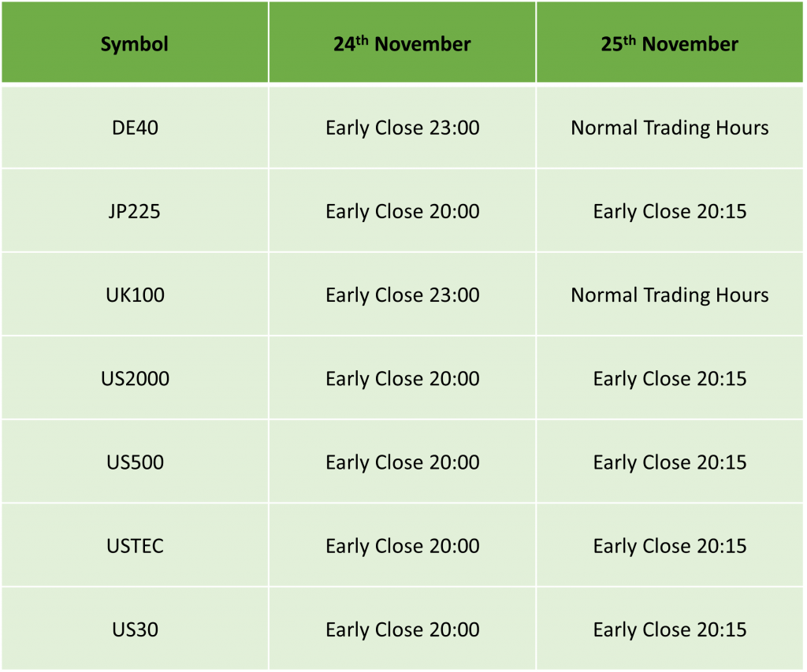Click the US2000 symbol cell
807x672 pixels.
(135, 378)
